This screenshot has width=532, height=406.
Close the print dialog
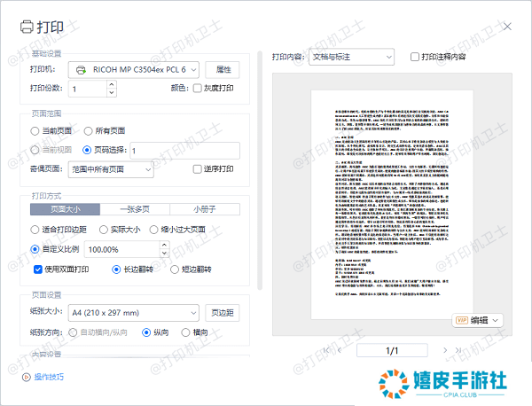pos(506,25)
